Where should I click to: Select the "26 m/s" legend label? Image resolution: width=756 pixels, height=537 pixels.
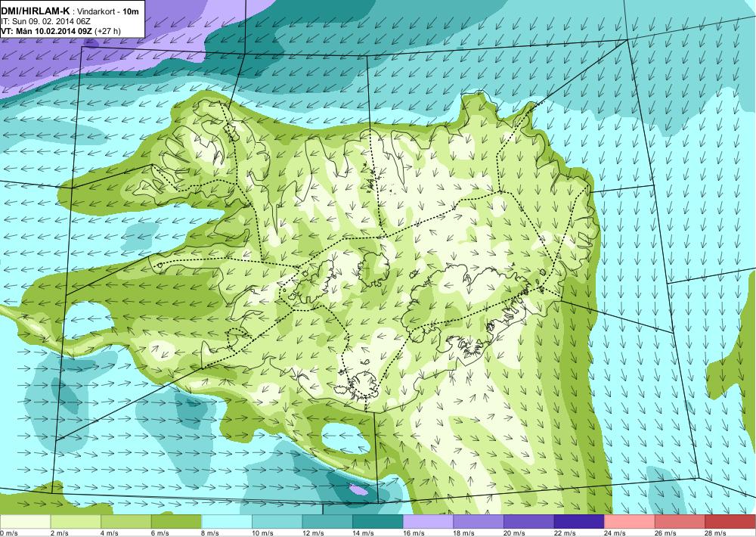pyautogui.click(x=665, y=533)
